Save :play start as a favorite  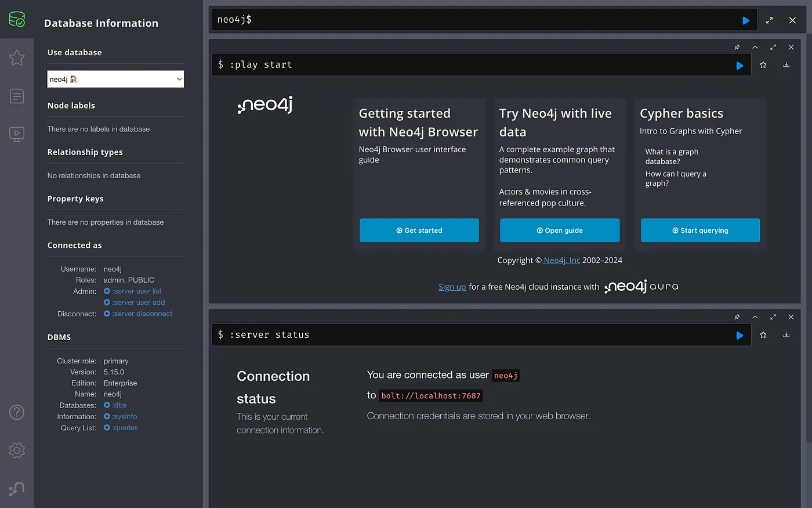[763, 65]
